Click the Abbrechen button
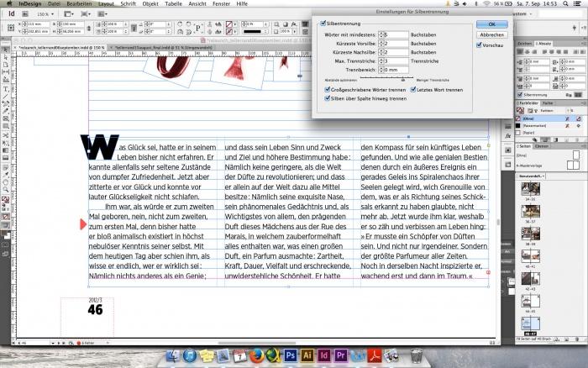This screenshot has height=368, width=588. pos(491,34)
